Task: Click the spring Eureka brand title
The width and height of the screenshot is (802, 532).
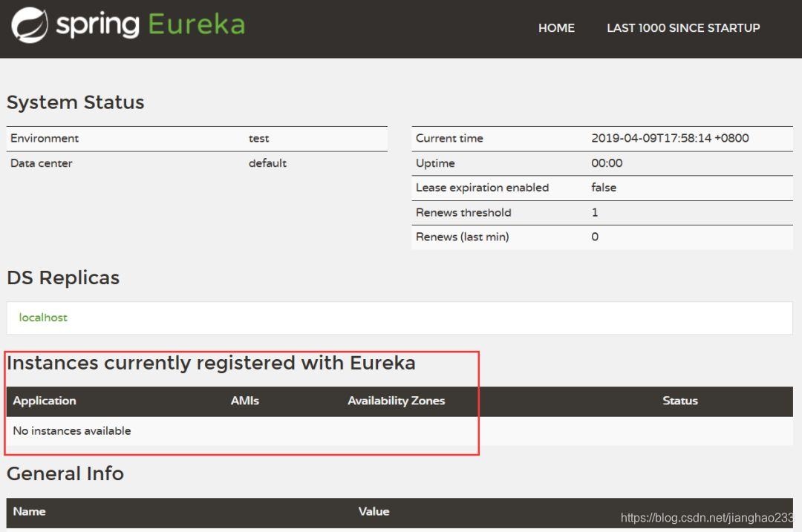Action: click(150, 24)
